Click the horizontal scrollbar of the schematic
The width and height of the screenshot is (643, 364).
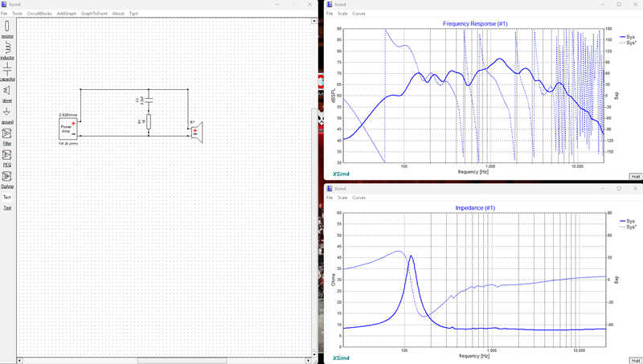(164, 361)
